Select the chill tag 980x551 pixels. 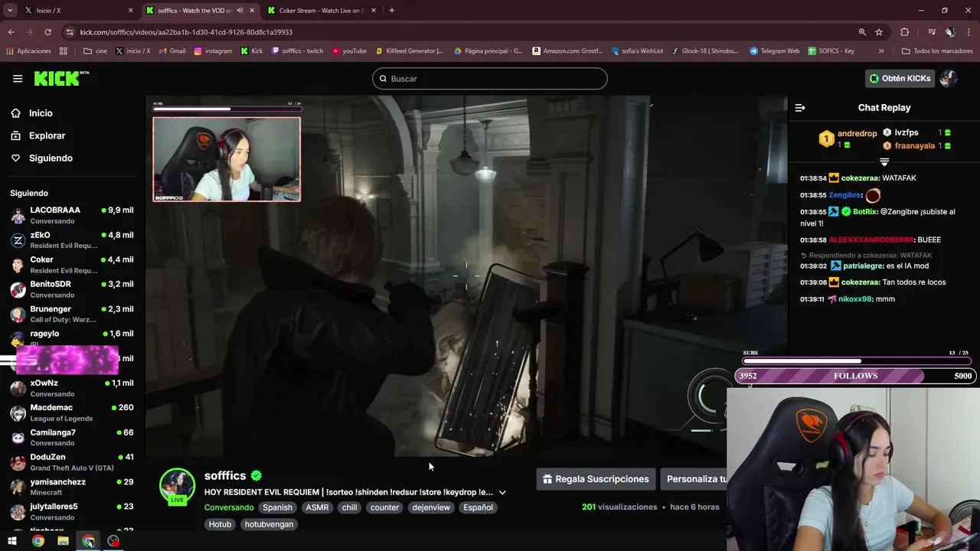349,507
